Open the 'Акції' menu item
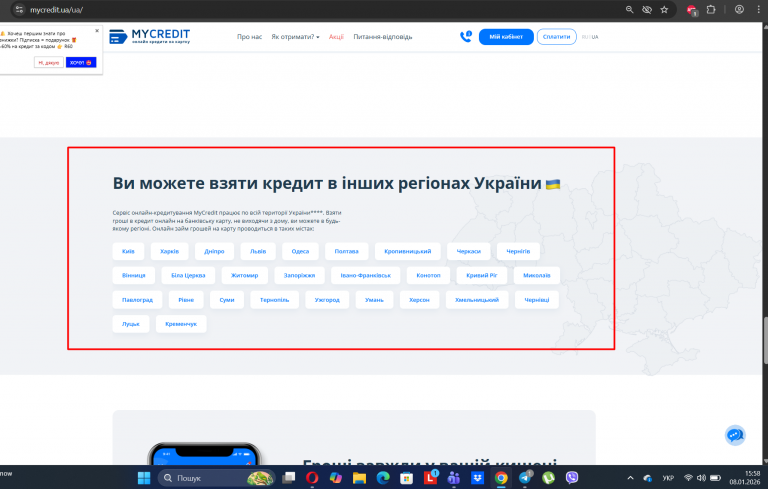Viewport: 768px width, 489px height. point(336,37)
